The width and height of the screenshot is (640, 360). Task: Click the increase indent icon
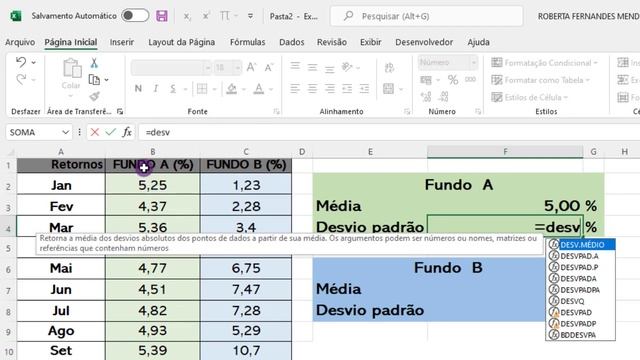[364, 89]
